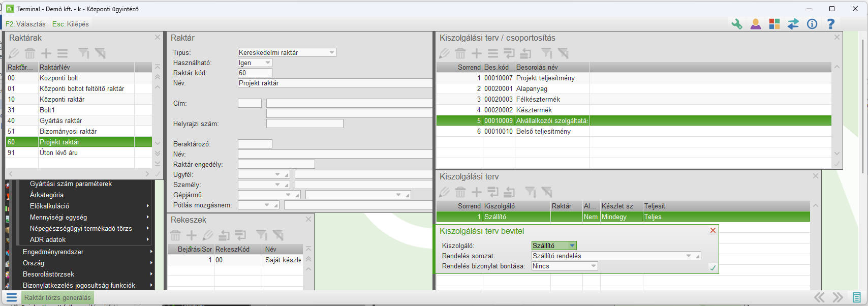Delete row in Kiszolgálási terv / csoportosítás panel
Viewport: 868px width, 306px height.
point(460,53)
